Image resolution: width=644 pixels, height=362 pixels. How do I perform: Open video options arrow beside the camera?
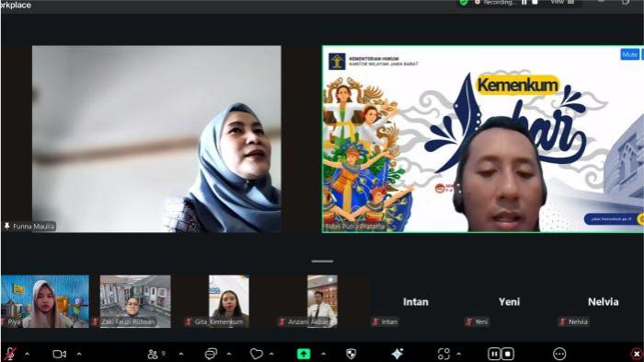(79, 354)
